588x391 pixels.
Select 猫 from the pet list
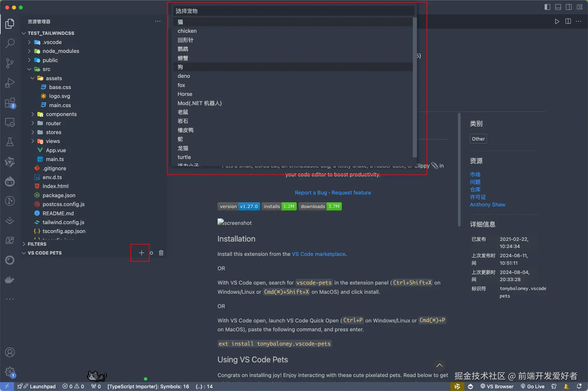pos(293,22)
